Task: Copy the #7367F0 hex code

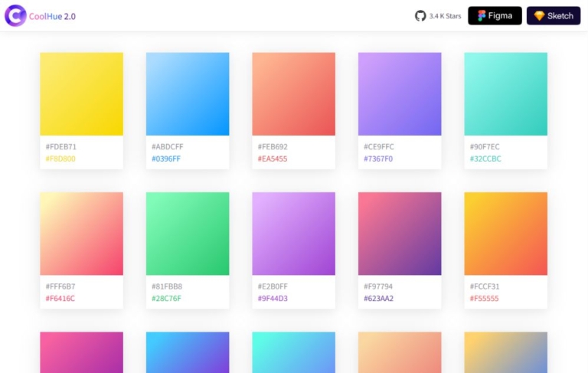Action: (378, 159)
